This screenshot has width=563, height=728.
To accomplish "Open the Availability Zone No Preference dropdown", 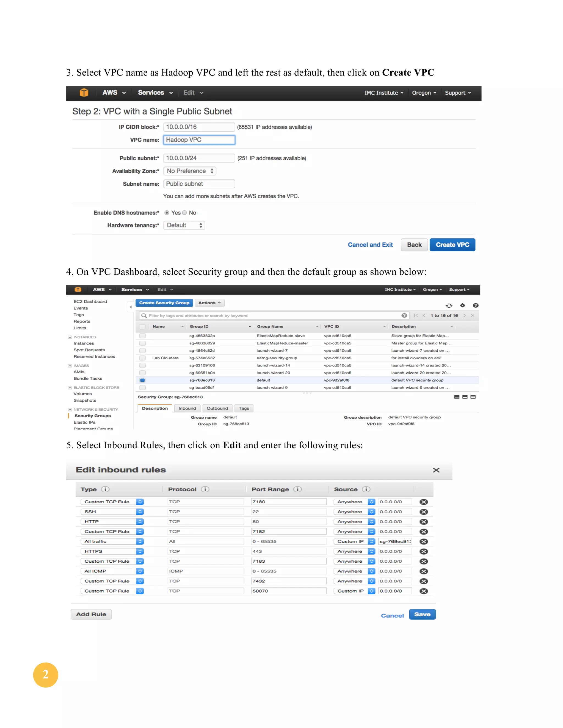I will [190, 171].
